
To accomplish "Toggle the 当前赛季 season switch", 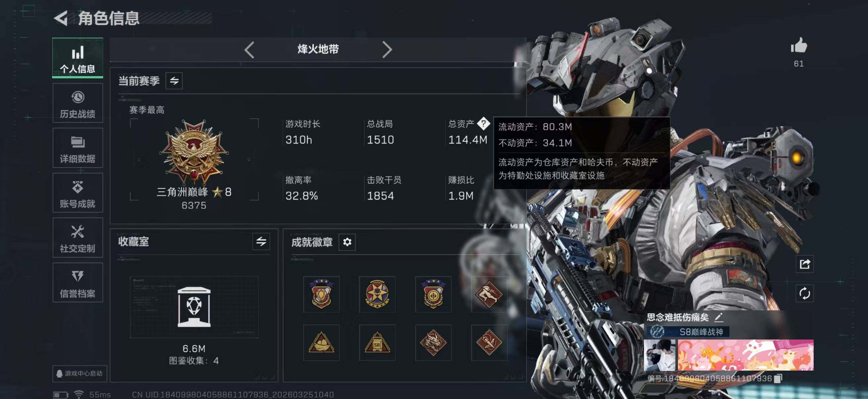I will (174, 81).
